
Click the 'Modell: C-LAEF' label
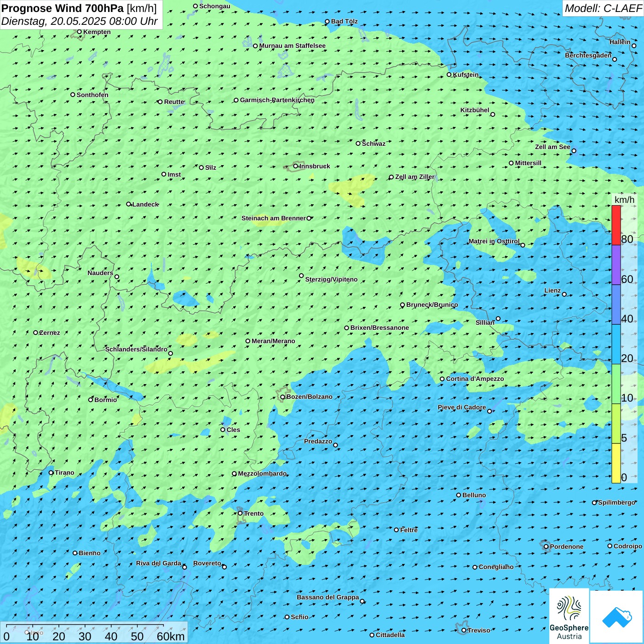(x=603, y=8)
